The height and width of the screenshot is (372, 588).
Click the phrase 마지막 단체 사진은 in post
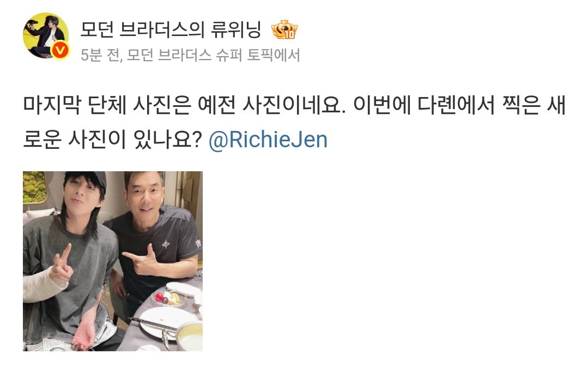(x=107, y=105)
